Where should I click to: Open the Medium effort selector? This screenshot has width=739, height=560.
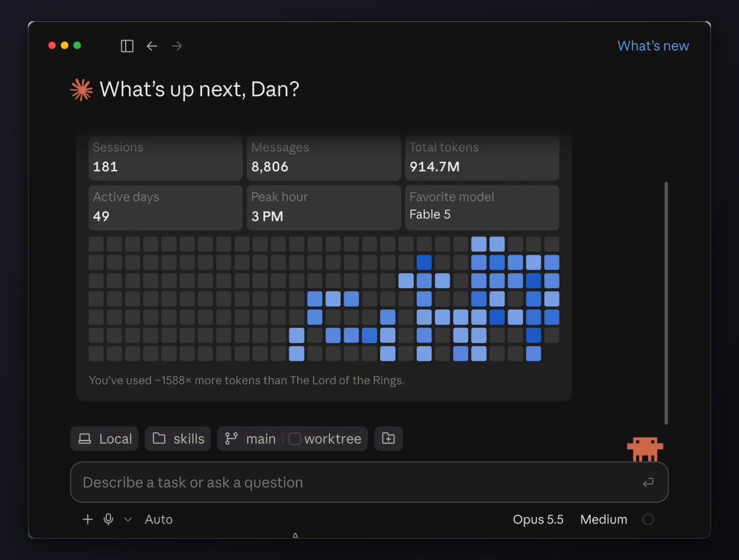[x=604, y=519]
